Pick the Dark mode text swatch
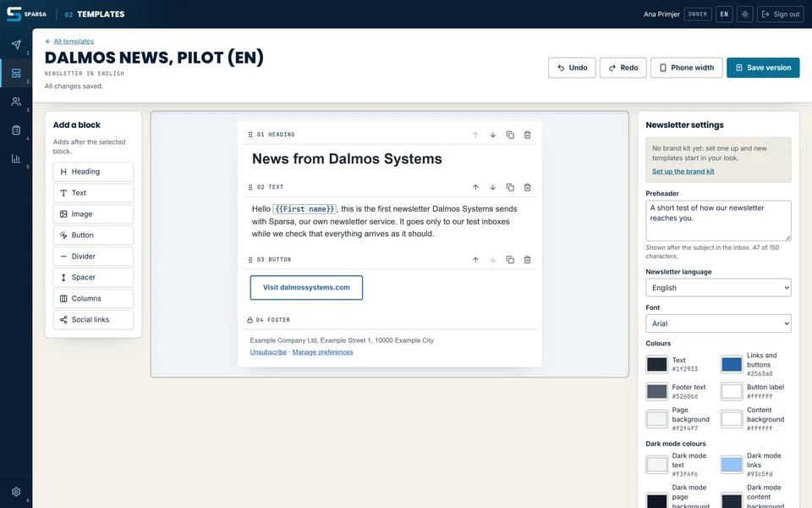 (656, 465)
